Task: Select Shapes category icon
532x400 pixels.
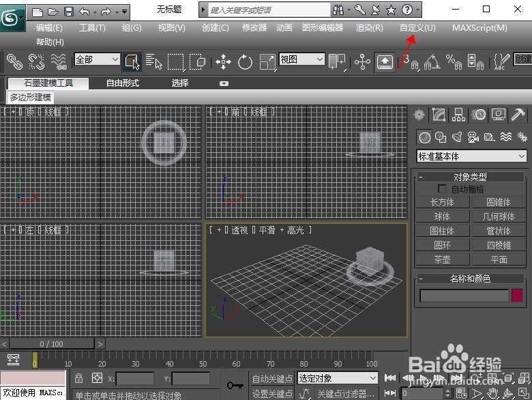Action: coord(441,137)
